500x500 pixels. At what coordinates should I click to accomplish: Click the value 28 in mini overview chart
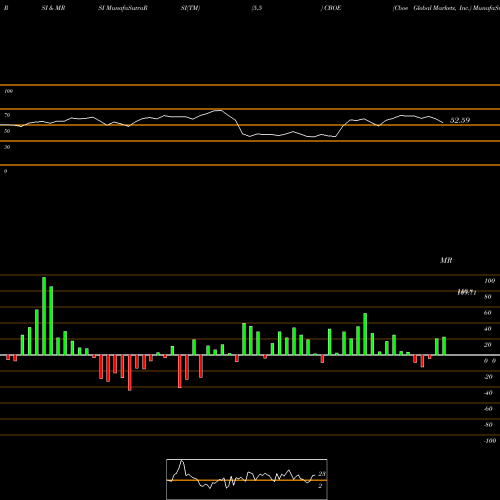pos(322,474)
